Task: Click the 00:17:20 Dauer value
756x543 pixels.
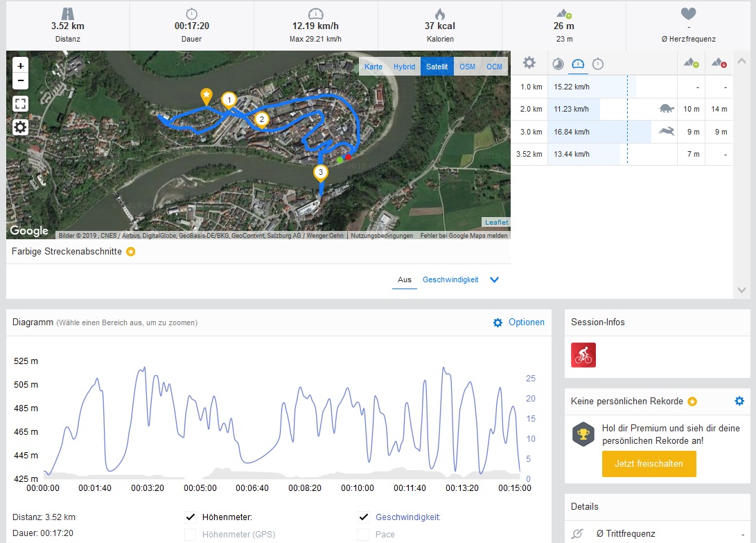Action: (x=191, y=26)
